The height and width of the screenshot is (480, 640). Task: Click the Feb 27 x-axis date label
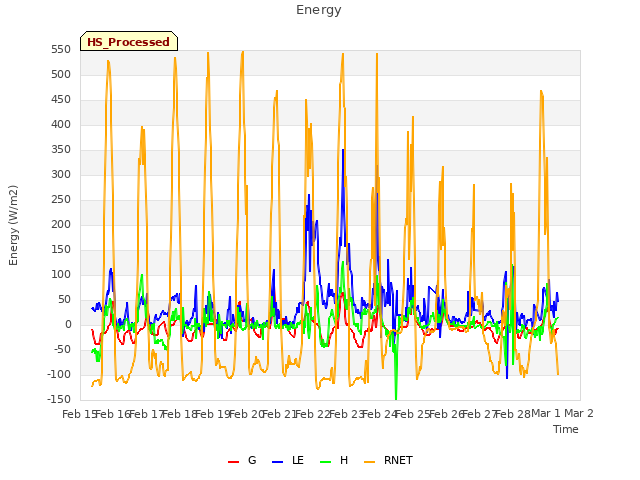[480, 414]
